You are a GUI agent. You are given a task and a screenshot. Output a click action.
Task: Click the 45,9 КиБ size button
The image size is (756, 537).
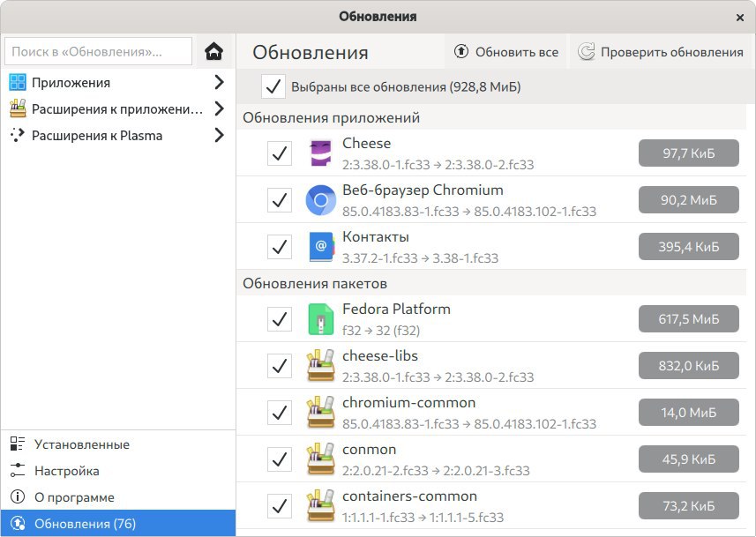click(x=688, y=459)
